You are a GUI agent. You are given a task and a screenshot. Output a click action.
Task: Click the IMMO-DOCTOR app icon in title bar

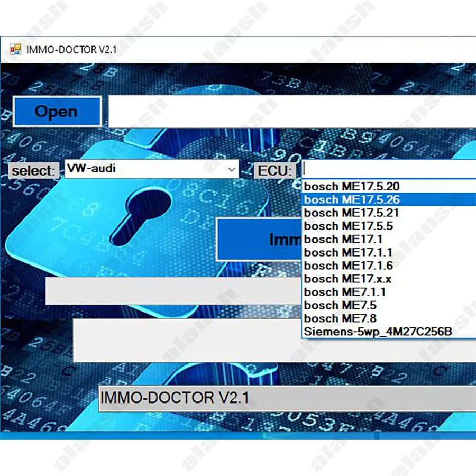(x=15, y=50)
